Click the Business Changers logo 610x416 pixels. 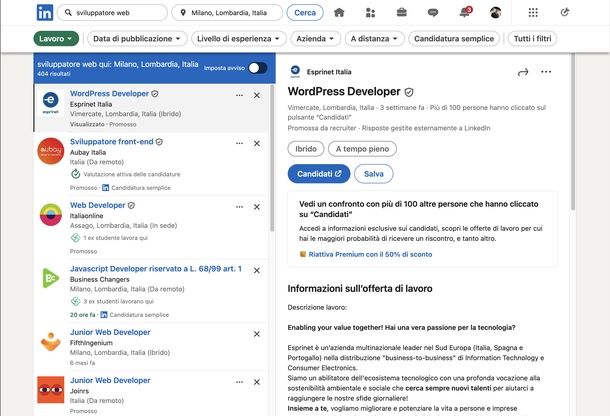[x=51, y=278]
